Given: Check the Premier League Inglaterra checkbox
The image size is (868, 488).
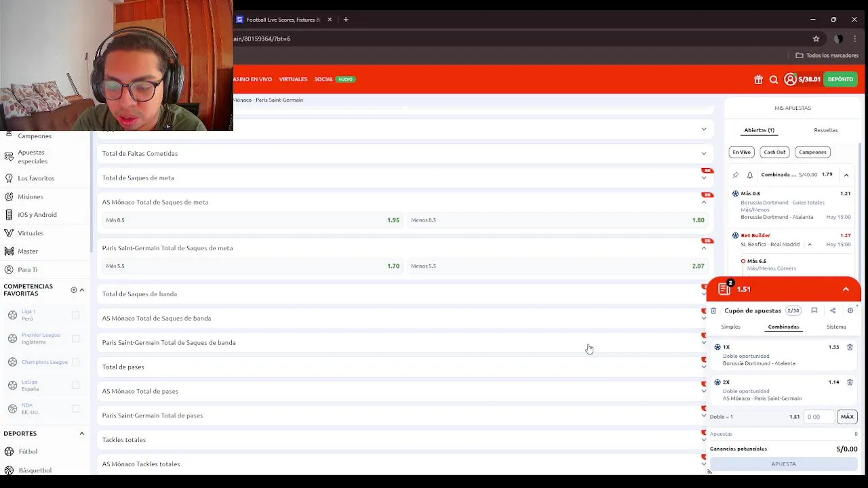Looking at the screenshot, I should click(x=75, y=338).
